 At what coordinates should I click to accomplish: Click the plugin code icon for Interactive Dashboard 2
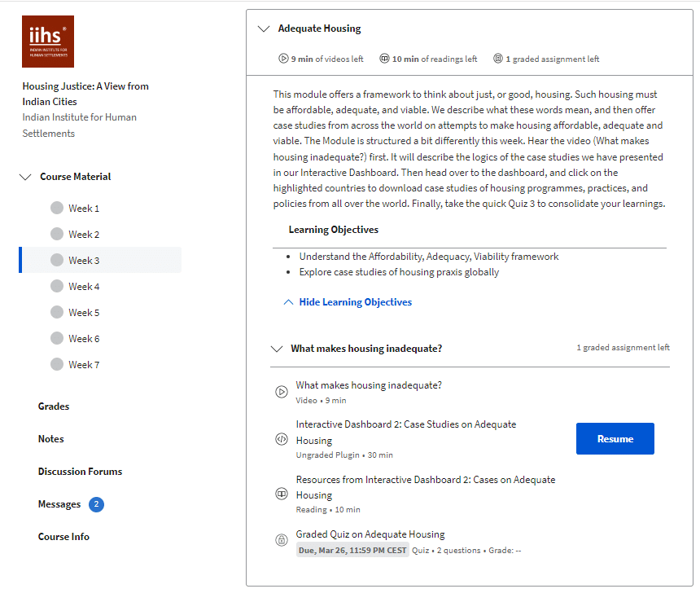point(282,439)
